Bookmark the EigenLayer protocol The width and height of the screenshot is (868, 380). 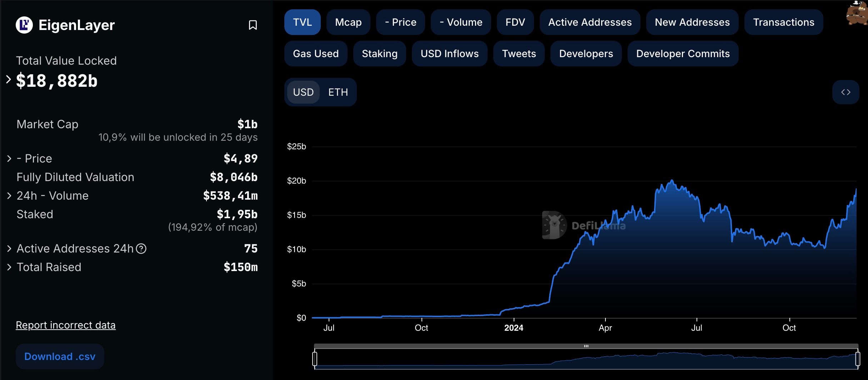pyautogui.click(x=253, y=25)
